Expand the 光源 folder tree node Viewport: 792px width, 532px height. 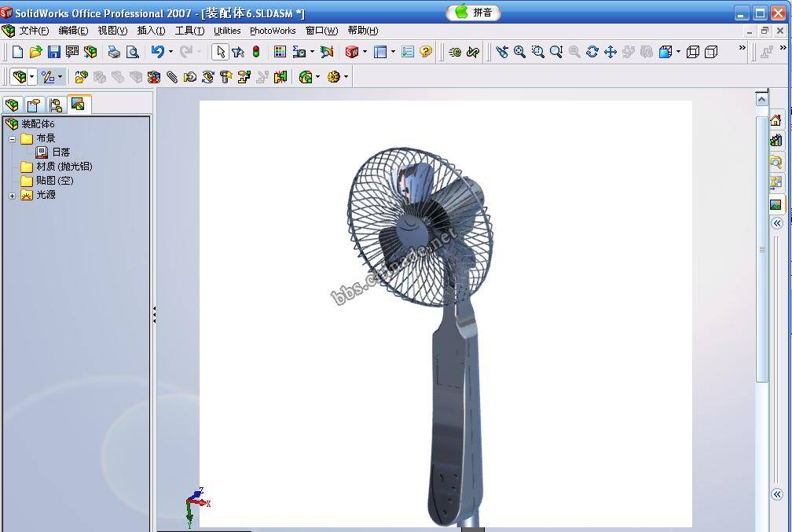click(x=13, y=195)
